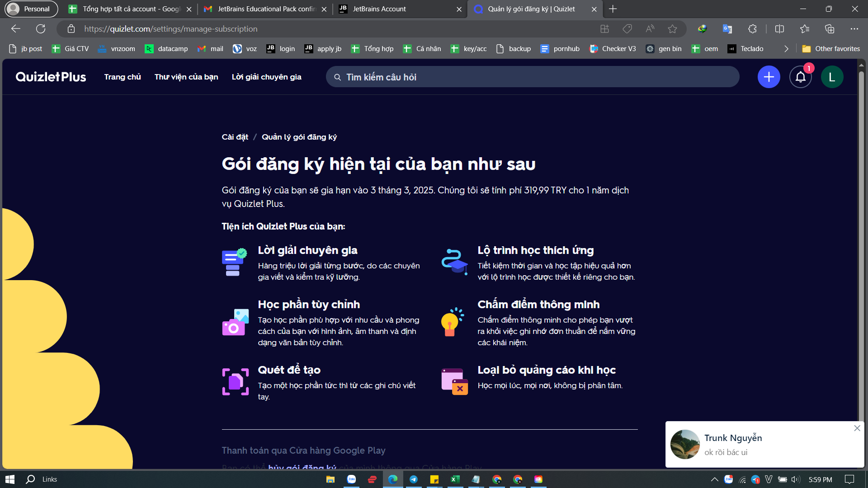Refresh the Quizlet page
The width and height of the screenshot is (868, 488).
41,29
